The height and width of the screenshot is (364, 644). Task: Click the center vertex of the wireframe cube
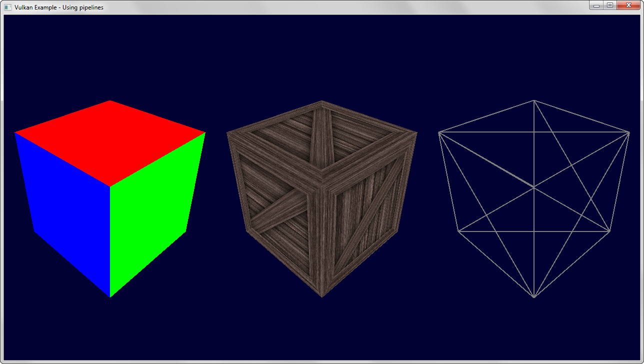534,187
